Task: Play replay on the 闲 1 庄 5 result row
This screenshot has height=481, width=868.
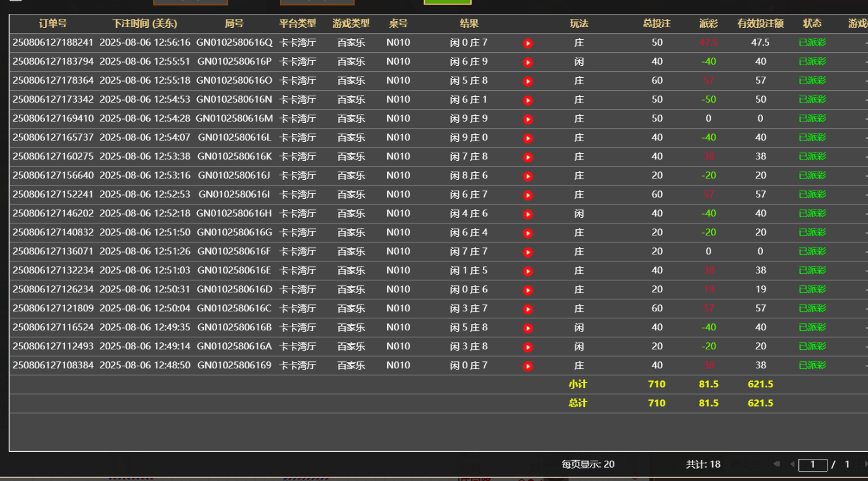Action: [x=527, y=270]
